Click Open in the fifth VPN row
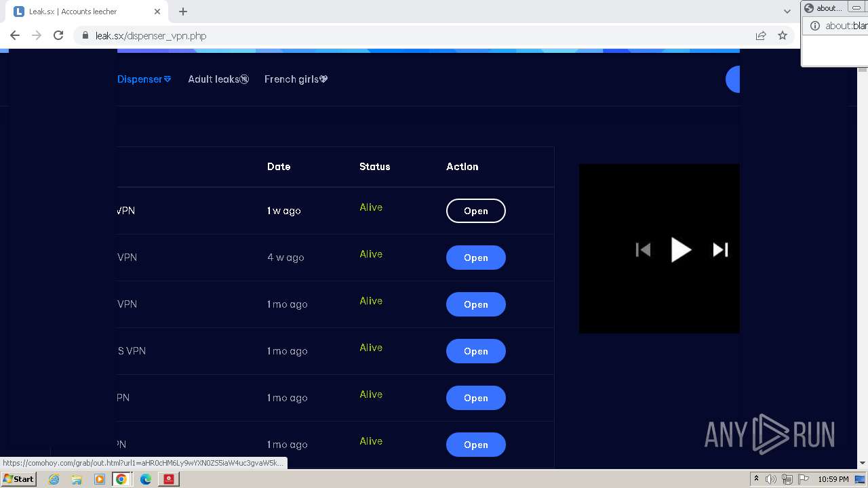Image resolution: width=868 pixels, height=488 pixels. [476, 398]
